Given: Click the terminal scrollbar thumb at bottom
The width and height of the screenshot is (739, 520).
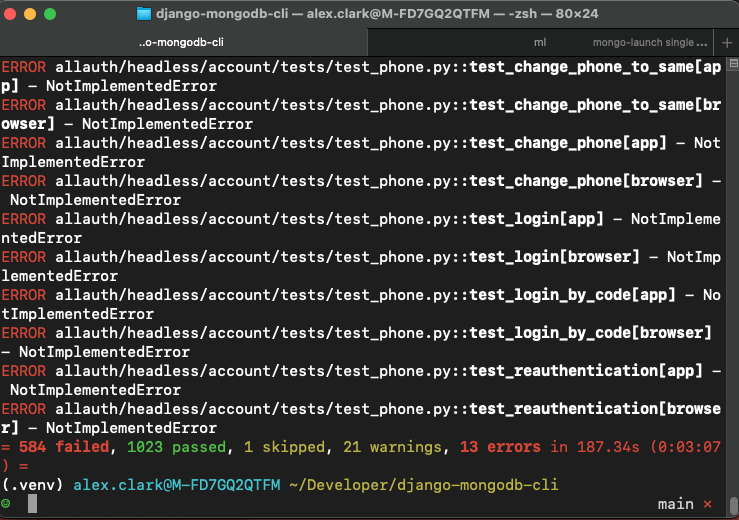Looking at the screenshot, I should point(733,506).
